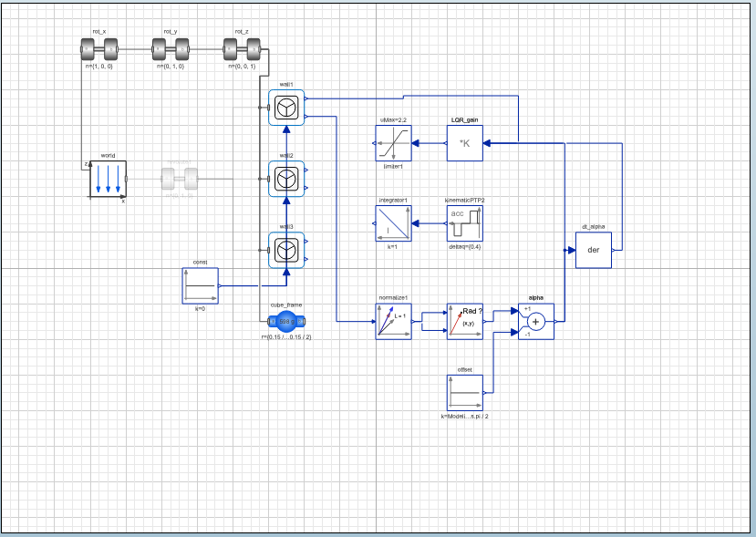Click the normalize1 vector block
756x537 pixels.
click(x=393, y=322)
